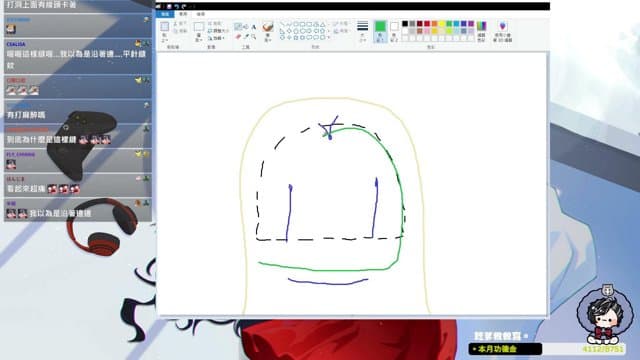
Task: Choose the pink palette color in second row
Action: pos(427,31)
